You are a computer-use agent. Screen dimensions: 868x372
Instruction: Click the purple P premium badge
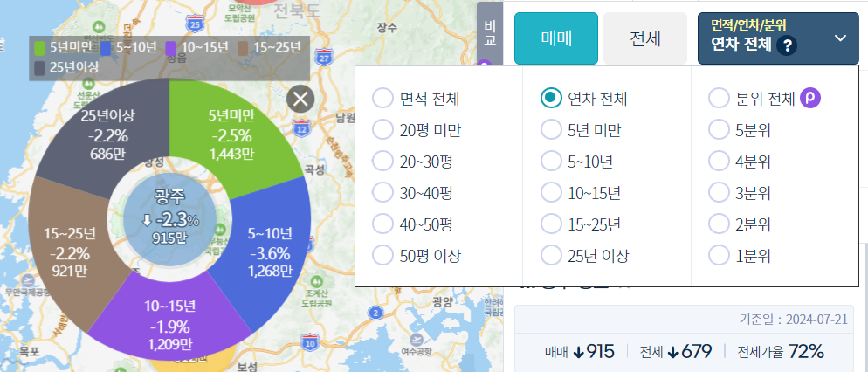click(x=810, y=99)
